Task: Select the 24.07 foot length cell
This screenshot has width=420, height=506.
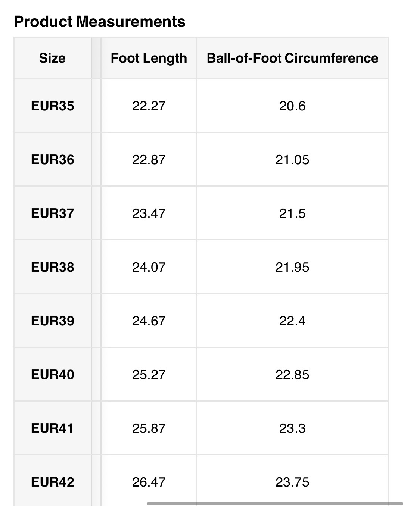Action: 149,267
